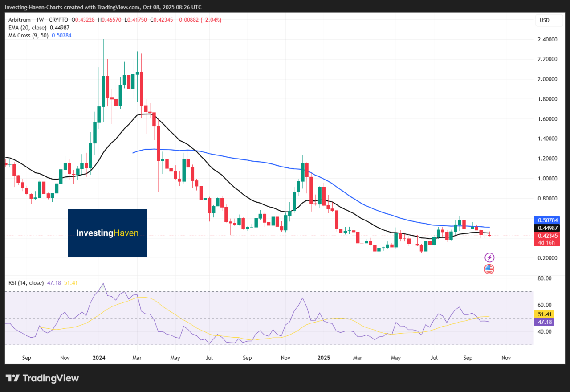The width and height of the screenshot is (570, 392).
Task: Select the Arbitrum 1W CRYPTO symbol title
Action: (38, 20)
